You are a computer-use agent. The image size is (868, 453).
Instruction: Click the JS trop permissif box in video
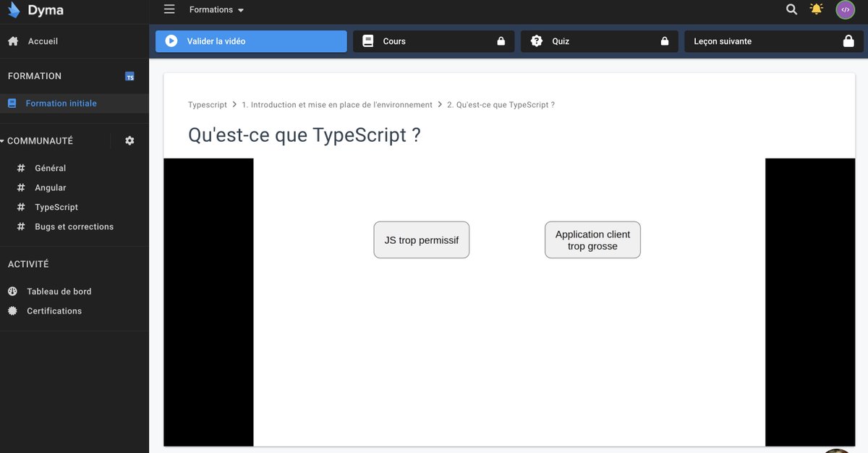pyautogui.click(x=422, y=240)
